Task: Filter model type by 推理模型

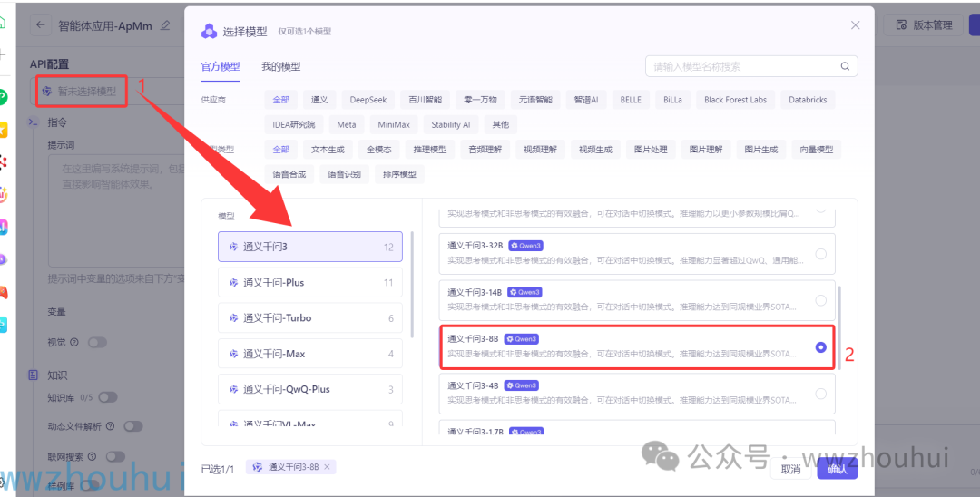Action: [430, 150]
